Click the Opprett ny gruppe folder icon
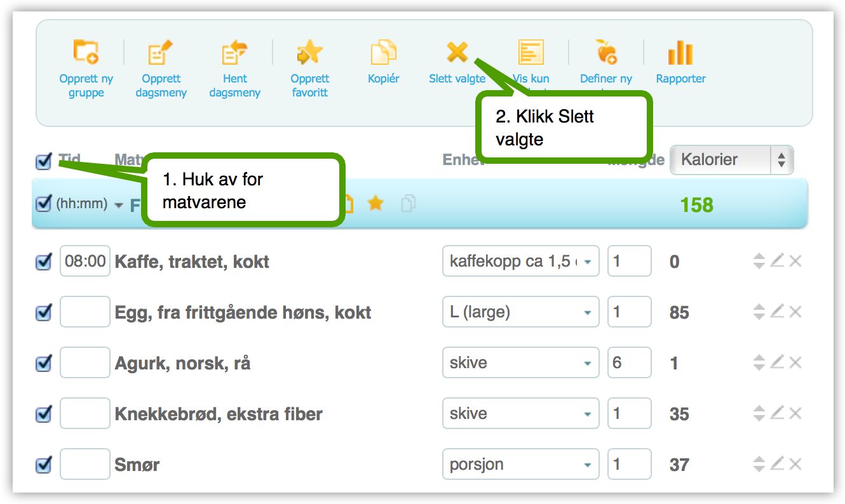Viewport: 845px width, 504px height. 86,53
